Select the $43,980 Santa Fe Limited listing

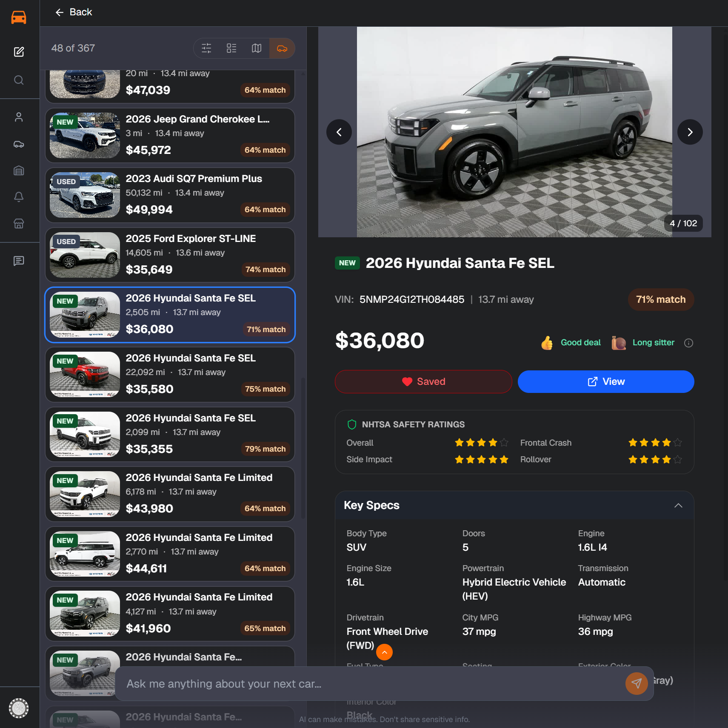click(x=170, y=494)
